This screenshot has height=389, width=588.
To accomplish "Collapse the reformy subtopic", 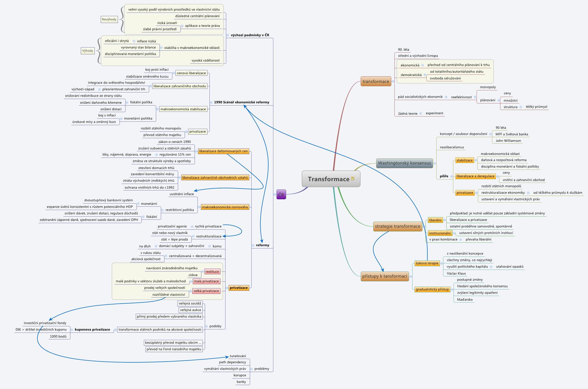I will point(253,245).
